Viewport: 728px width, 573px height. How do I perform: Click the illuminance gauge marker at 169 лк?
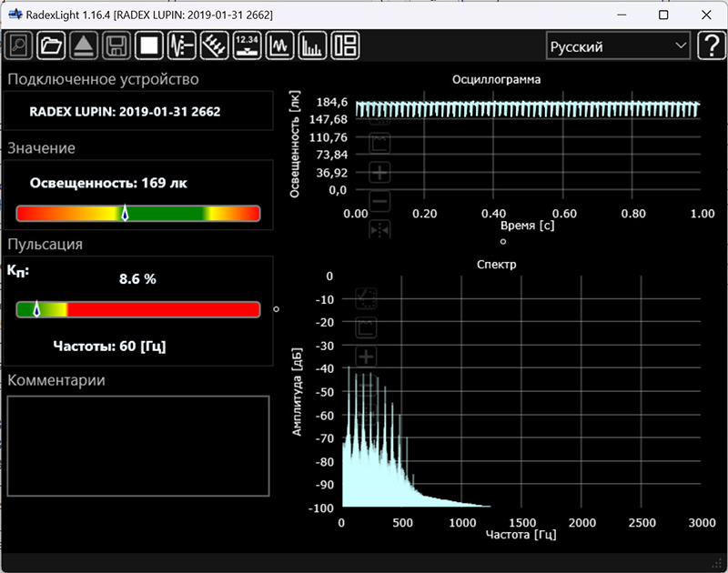[126, 214]
